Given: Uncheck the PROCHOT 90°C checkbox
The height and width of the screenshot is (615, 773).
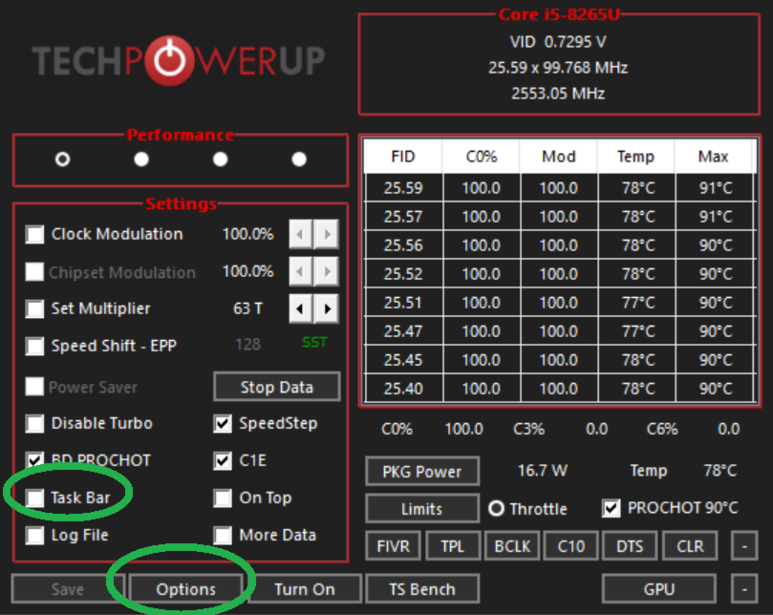Looking at the screenshot, I should [611, 508].
